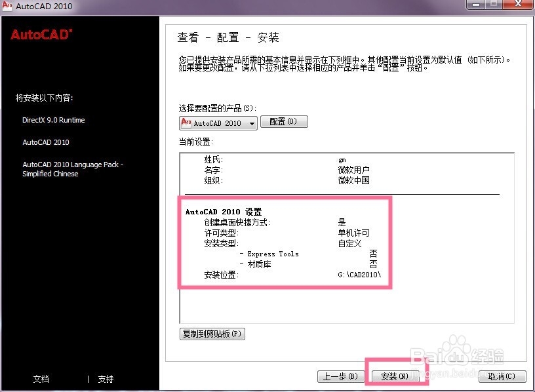Open the 支持 support link
The width and height of the screenshot is (535, 392).
pos(106,379)
